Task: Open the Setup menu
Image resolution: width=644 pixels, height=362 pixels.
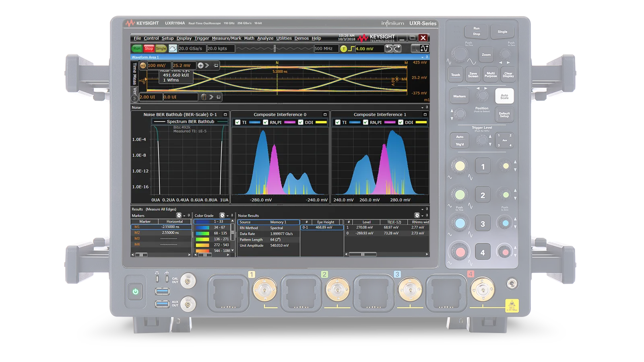Action: pos(167,39)
